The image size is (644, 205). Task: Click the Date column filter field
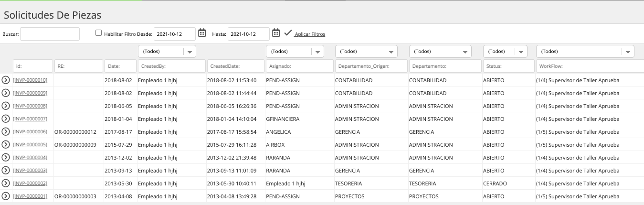pyautogui.click(x=120, y=66)
